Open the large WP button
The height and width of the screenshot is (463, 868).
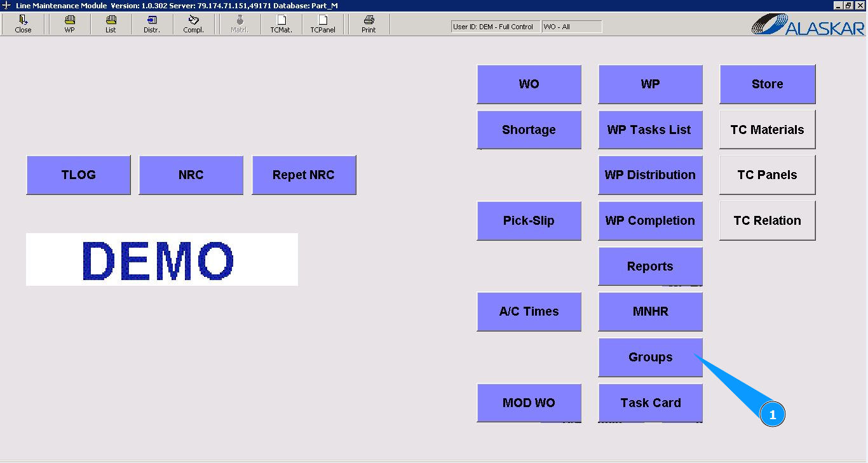[x=650, y=84]
